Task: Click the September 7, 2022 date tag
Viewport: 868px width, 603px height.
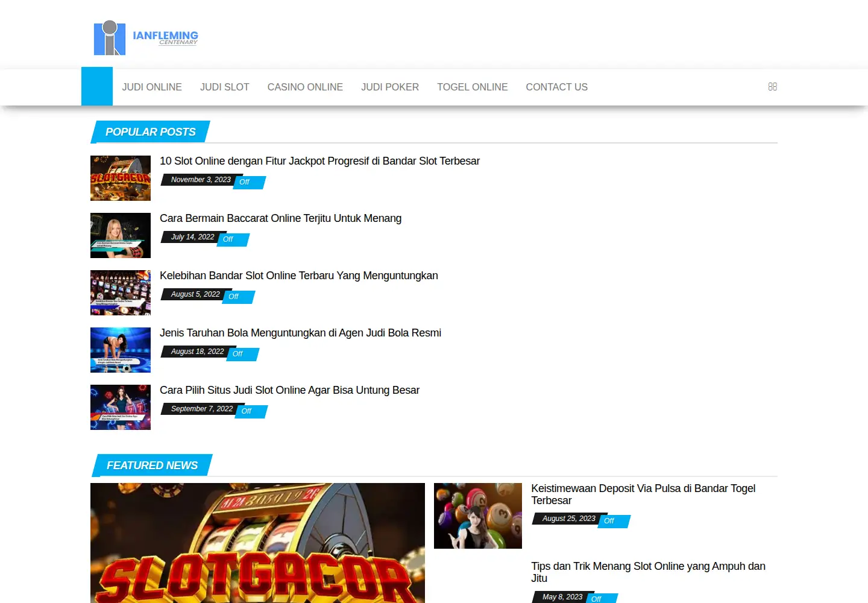Action: point(201,409)
